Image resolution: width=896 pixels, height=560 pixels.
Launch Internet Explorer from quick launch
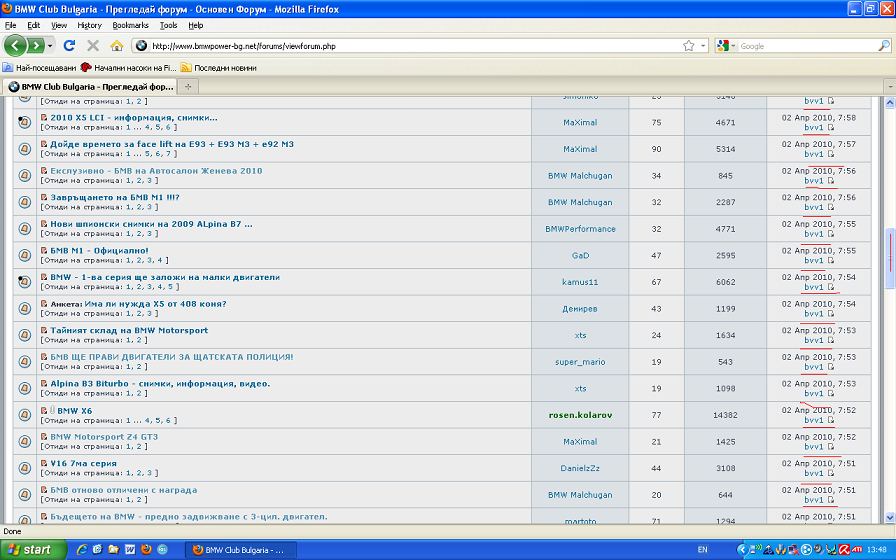82,550
